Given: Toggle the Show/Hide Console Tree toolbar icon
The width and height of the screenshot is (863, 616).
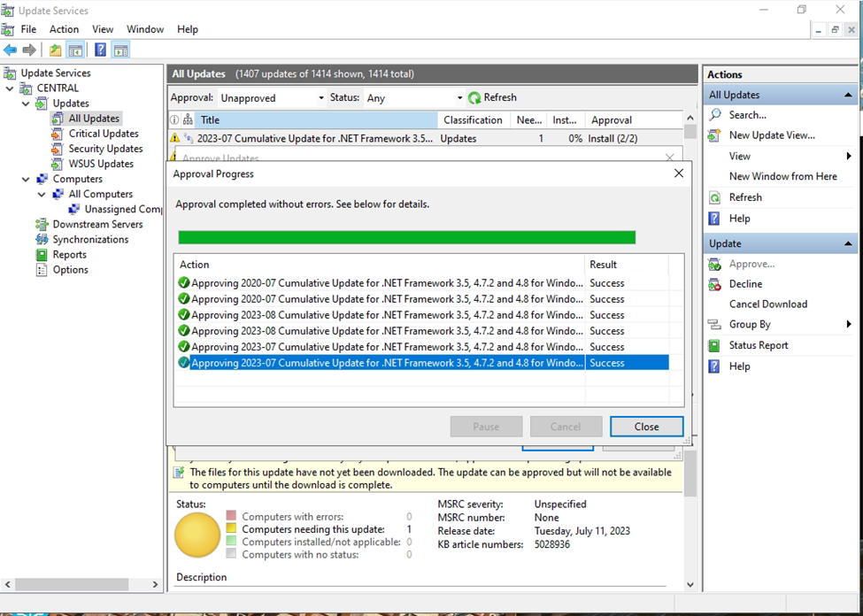Looking at the screenshot, I should point(76,50).
